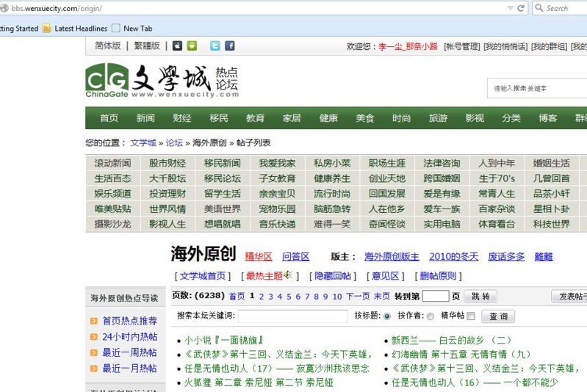This screenshot has height=392, width=587.
Task: Check the 精华帖 checkbox
Action: click(471, 316)
